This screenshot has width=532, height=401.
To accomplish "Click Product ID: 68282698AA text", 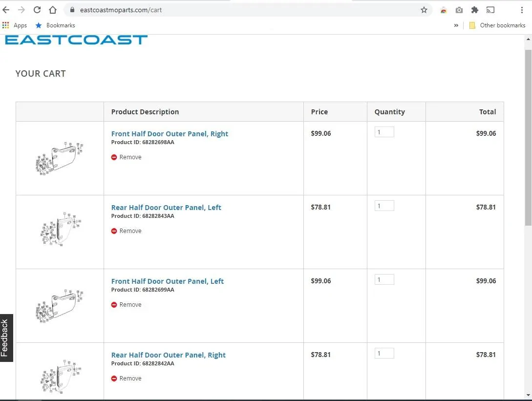I will click(x=143, y=142).
